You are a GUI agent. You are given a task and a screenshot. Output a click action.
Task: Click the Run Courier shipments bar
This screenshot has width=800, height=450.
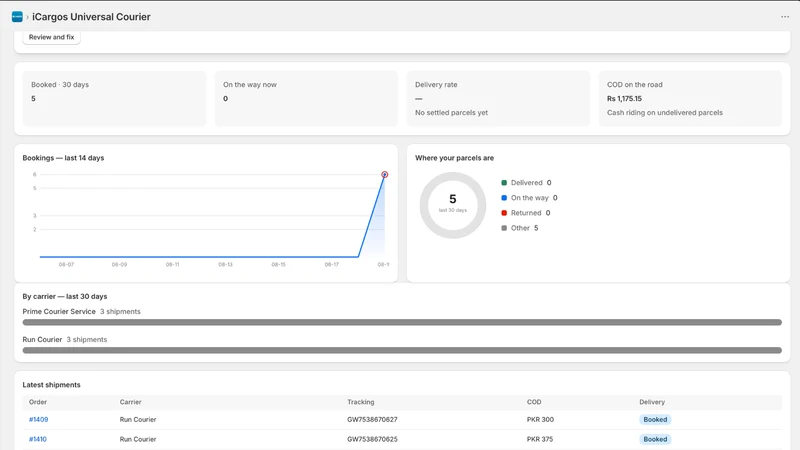click(x=402, y=351)
